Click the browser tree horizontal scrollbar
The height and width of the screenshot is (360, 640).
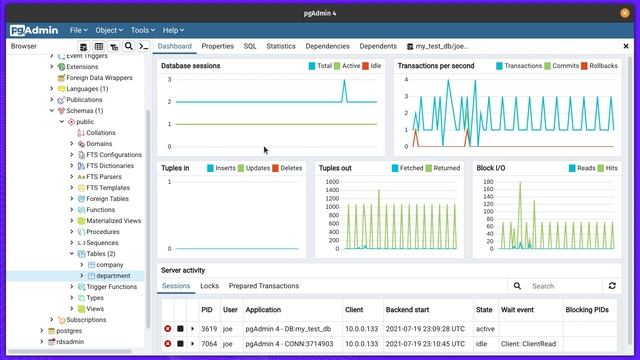[69, 351]
